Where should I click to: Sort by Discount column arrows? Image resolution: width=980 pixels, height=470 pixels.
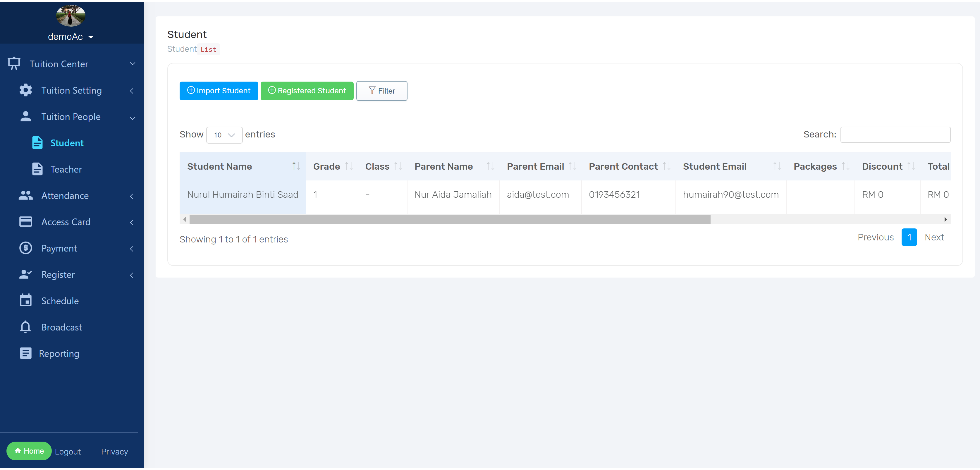click(x=911, y=166)
